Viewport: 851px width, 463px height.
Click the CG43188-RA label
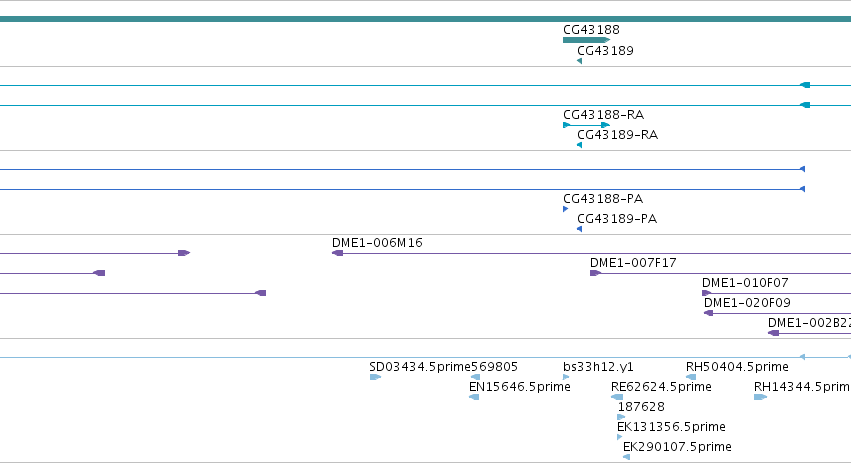[x=604, y=115]
